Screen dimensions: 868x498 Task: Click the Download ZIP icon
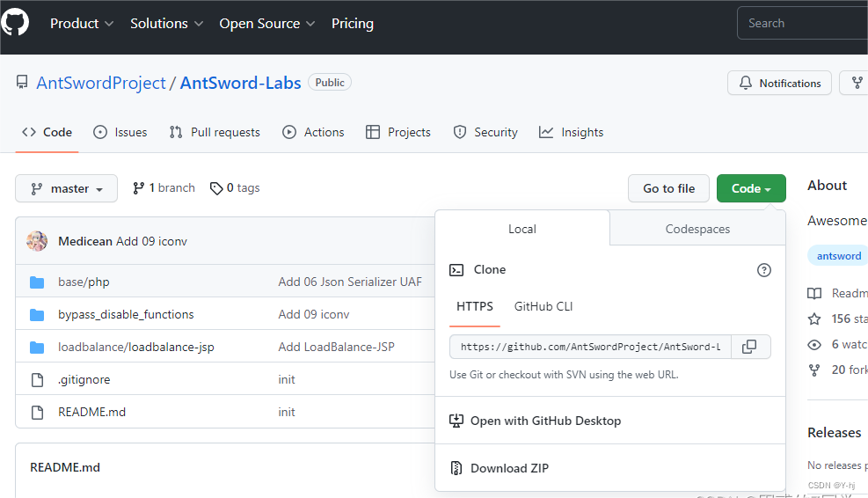coord(456,468)
